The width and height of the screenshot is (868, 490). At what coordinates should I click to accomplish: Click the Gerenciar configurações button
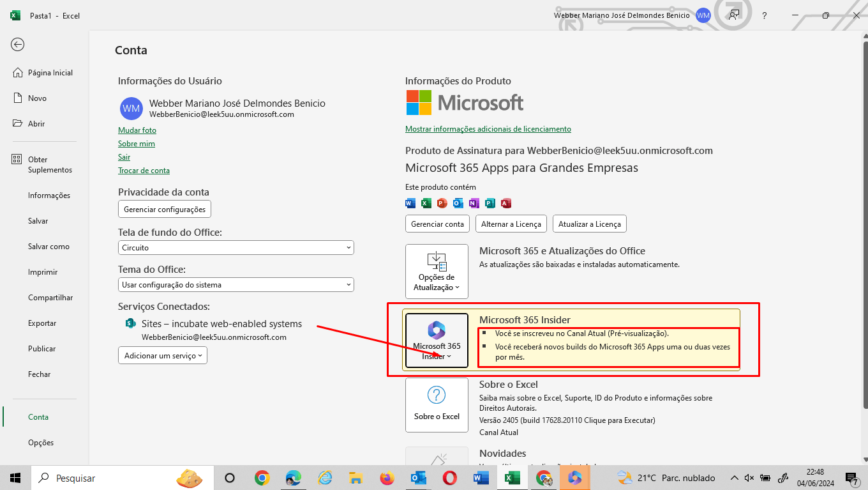point(165,209)
